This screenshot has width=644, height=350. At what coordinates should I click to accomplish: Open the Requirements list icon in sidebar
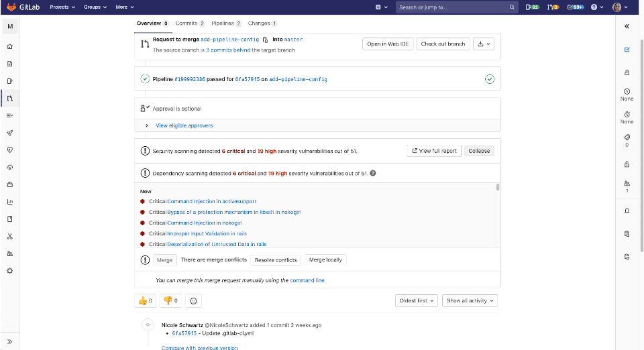point(10,115)
